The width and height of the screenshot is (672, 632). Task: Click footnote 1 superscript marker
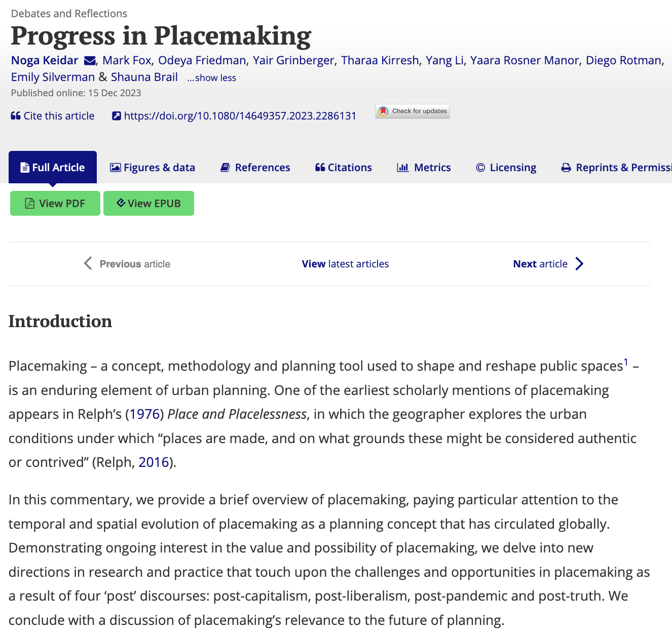(x=626, y=362)
